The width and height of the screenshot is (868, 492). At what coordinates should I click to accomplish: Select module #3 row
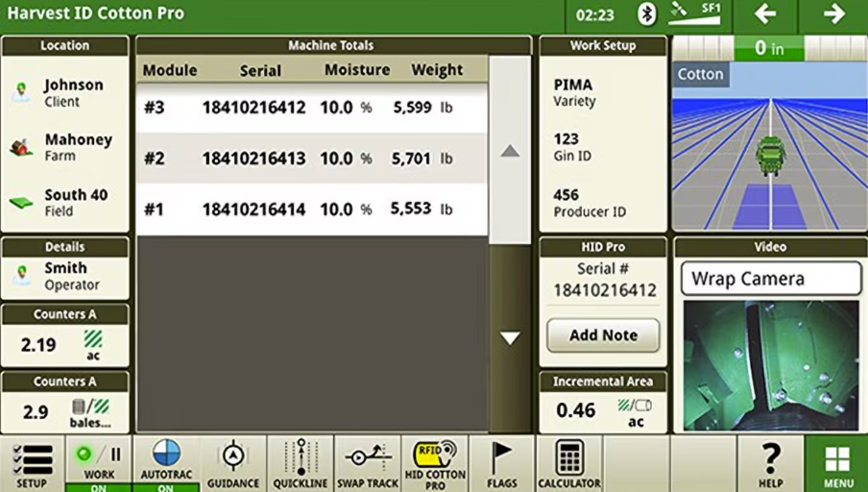[x=312, y=108]
